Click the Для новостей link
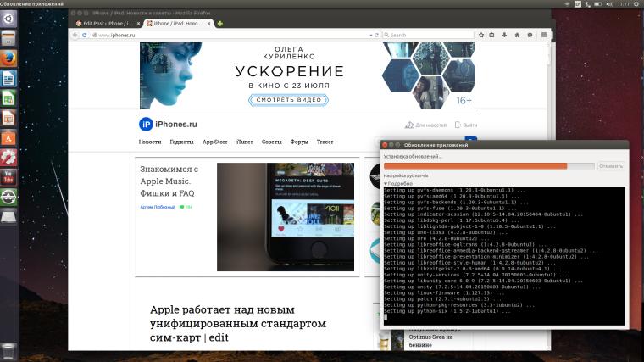Screen dimensions: 644x362 tap(425, 125)
